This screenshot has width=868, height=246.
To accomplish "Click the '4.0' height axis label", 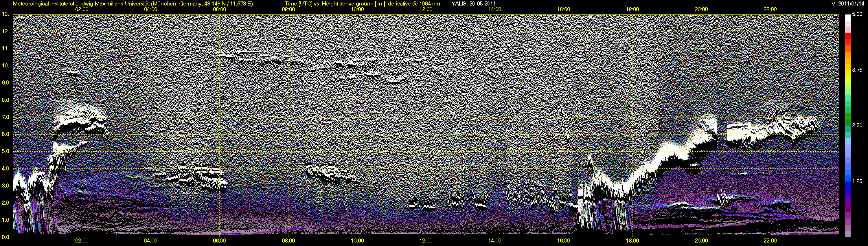I will 6,168.
